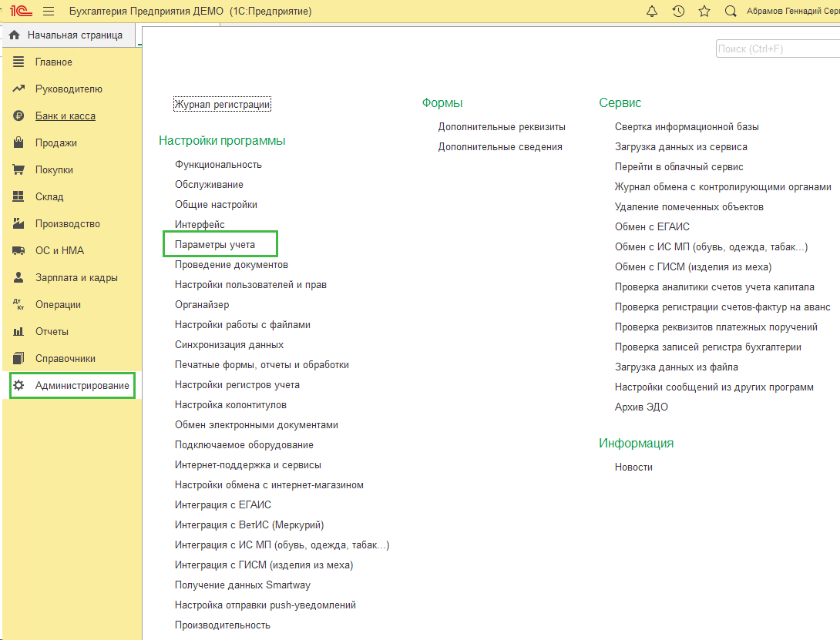
Task: Open Свертка информационной базы
Action: click(x=687, y=127)
